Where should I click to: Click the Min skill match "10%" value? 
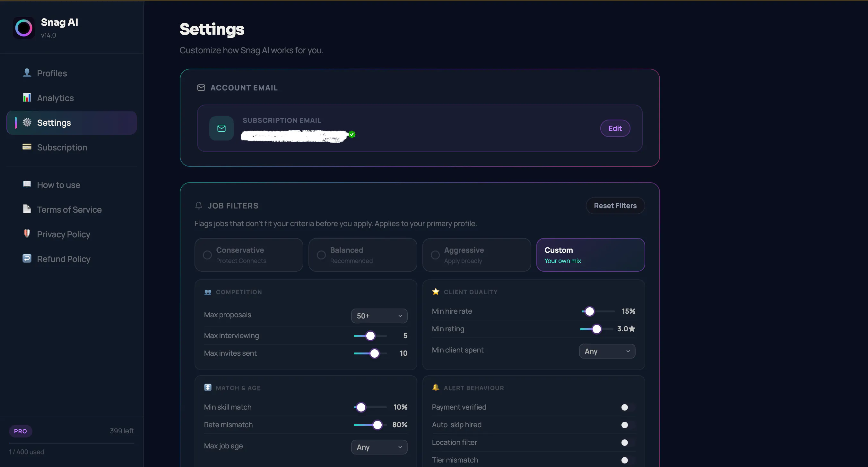(x=400, y=407)
